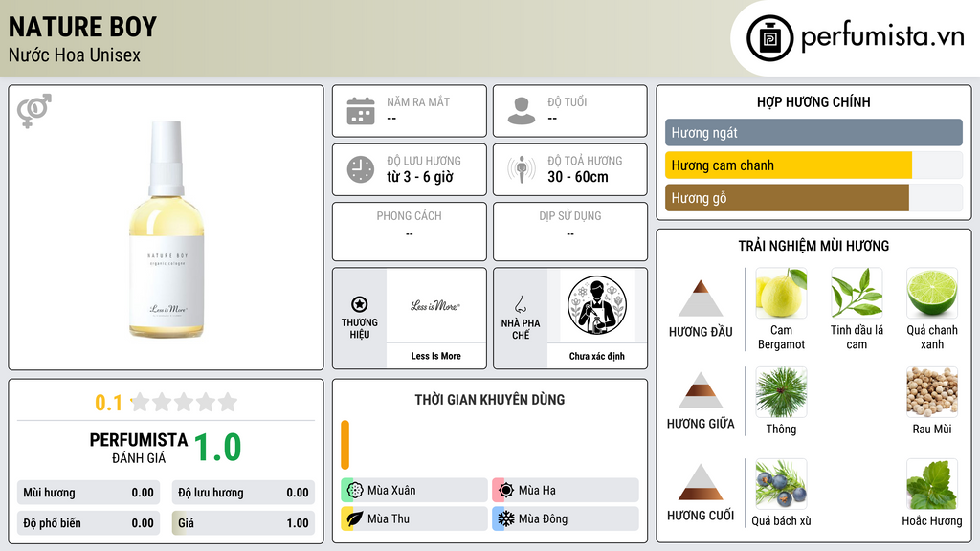Click the Hợp hương chính heading

click(813, 101)
